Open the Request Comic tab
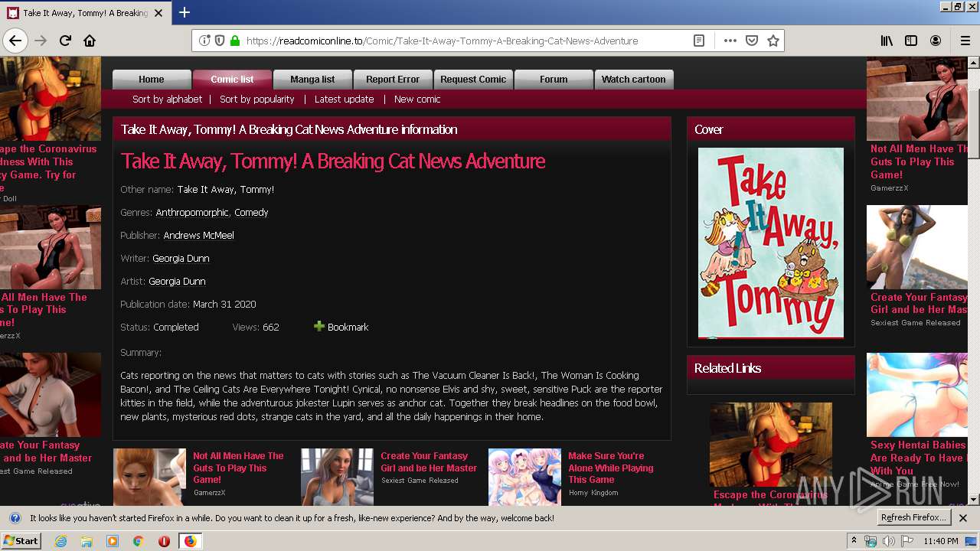Image resolution: width=980 pixels, height=551 pixels. pos(473,80)
